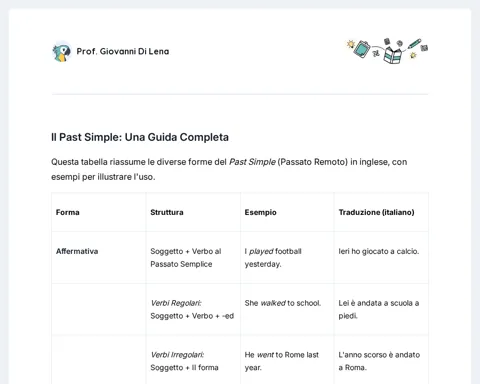Click the Verbi Regolari structure cell
Viewport: 480px width, 384px height.
coord(192,309)
